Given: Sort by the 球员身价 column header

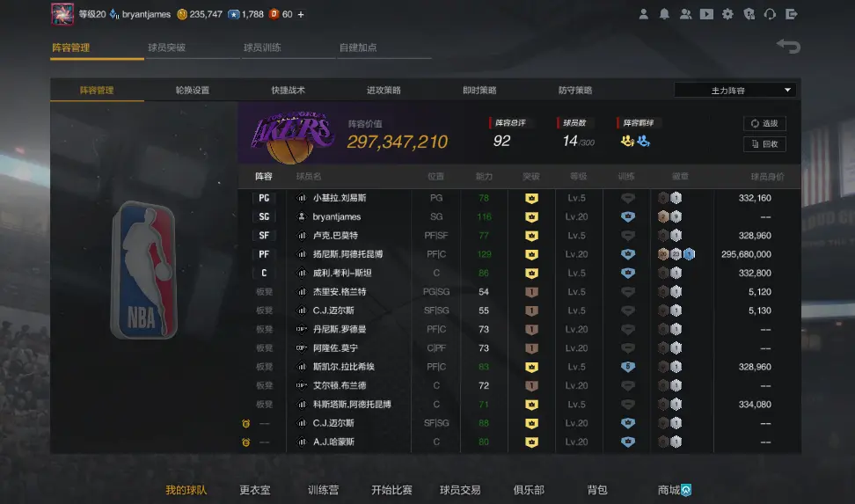Looking at the screenshot, I should [767, 176].
